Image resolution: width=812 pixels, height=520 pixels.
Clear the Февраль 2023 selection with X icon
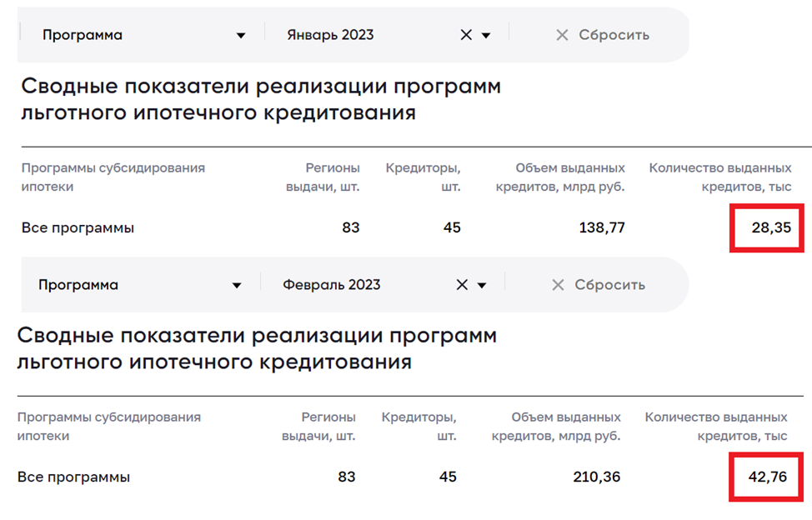pyautogui.click(x=462, y=284)
